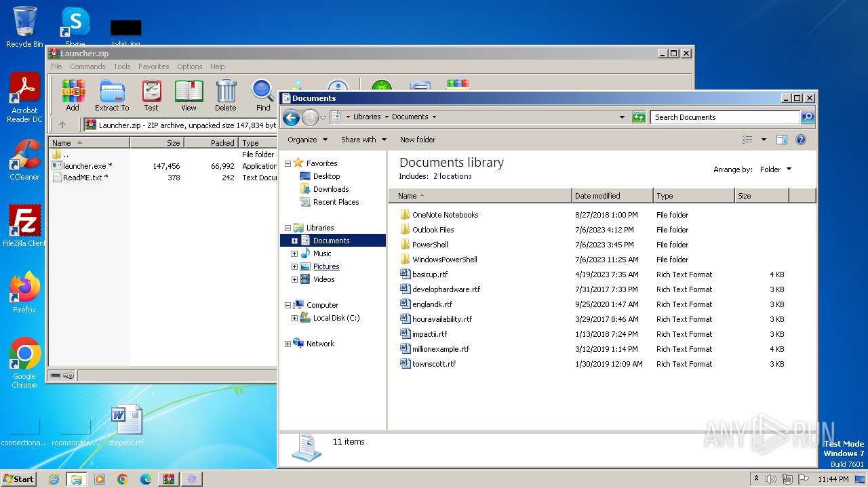Show the preview pane in Explorer

point(781,140)
